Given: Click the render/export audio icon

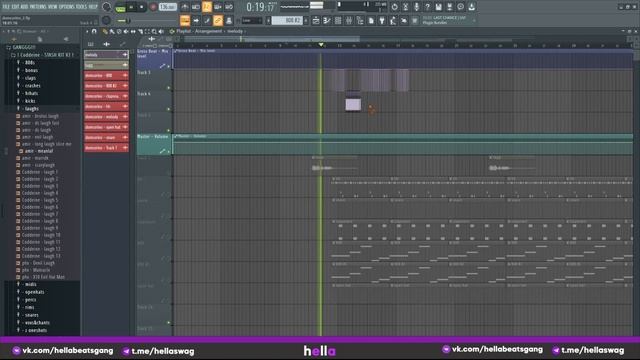Looking at the screenshot, I should click(x=449, y=7).
